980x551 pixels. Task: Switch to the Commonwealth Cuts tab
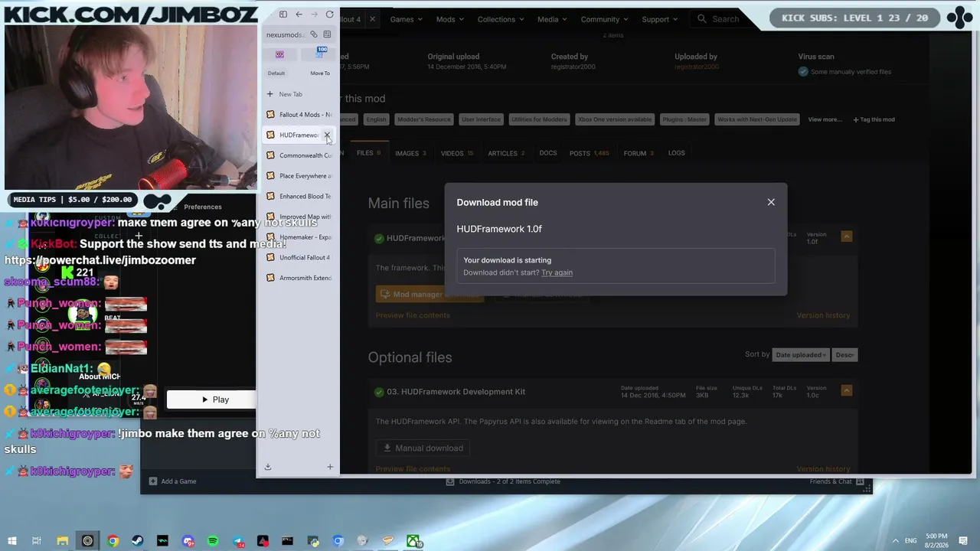pos(299,155)
